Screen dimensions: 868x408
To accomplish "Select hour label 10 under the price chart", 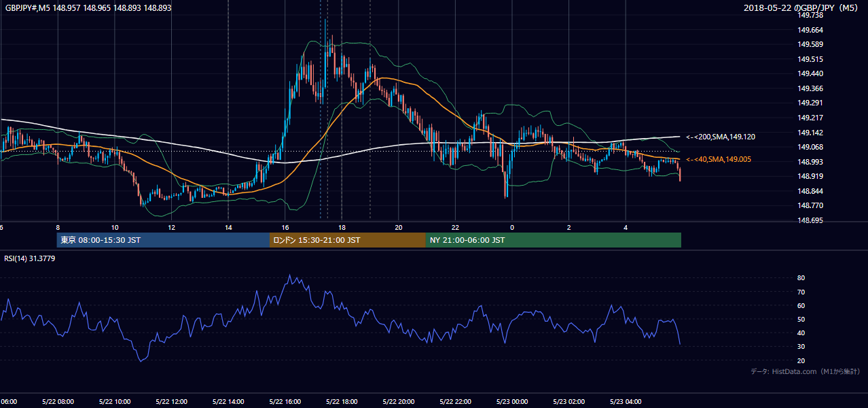I will 115,227.
